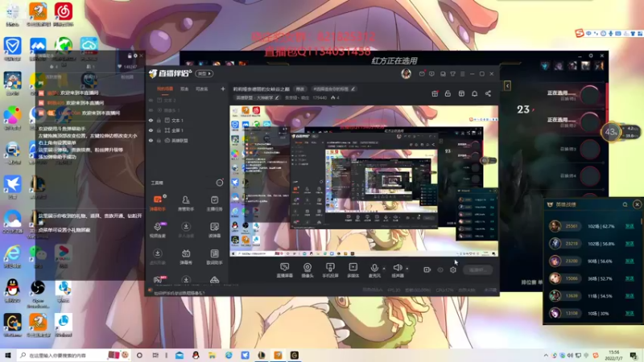Mute the 扬声器 speaker

tap(397, 269)
